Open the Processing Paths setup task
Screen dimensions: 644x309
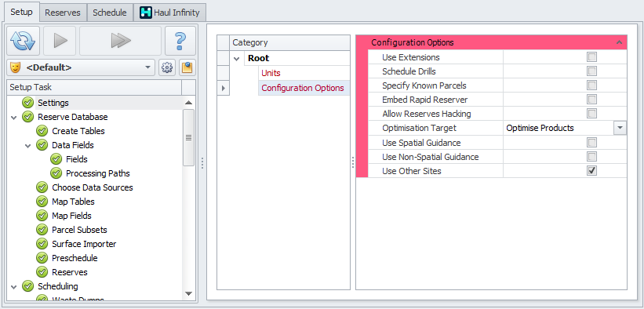click(x=98, y=173)
